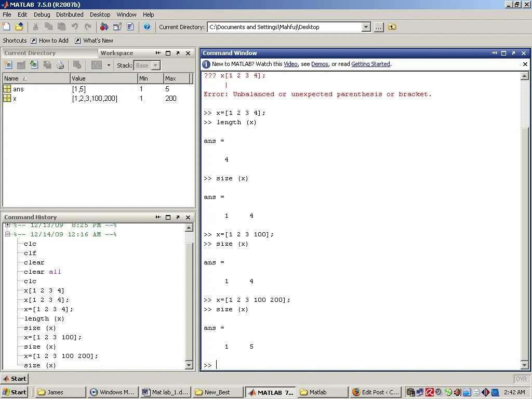This screenshot has width=532, height=399.
Task: Open the Current Directory path dropdown
Action: [366, 27]
